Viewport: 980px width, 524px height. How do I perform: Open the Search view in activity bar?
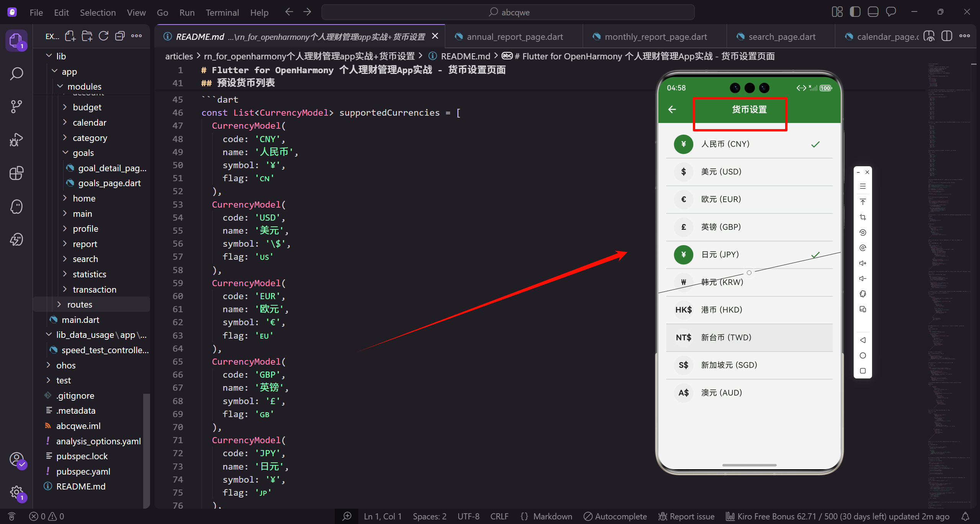[x=16, y=74]
